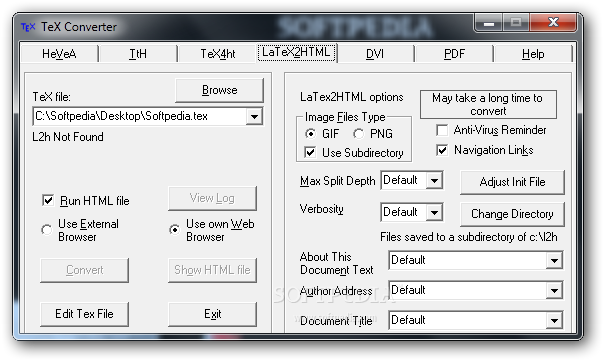This screenshot has height=361, width=604.
Task: Click the Adjust Init File button
Action: pyautogui.click(x=512, y=182)
